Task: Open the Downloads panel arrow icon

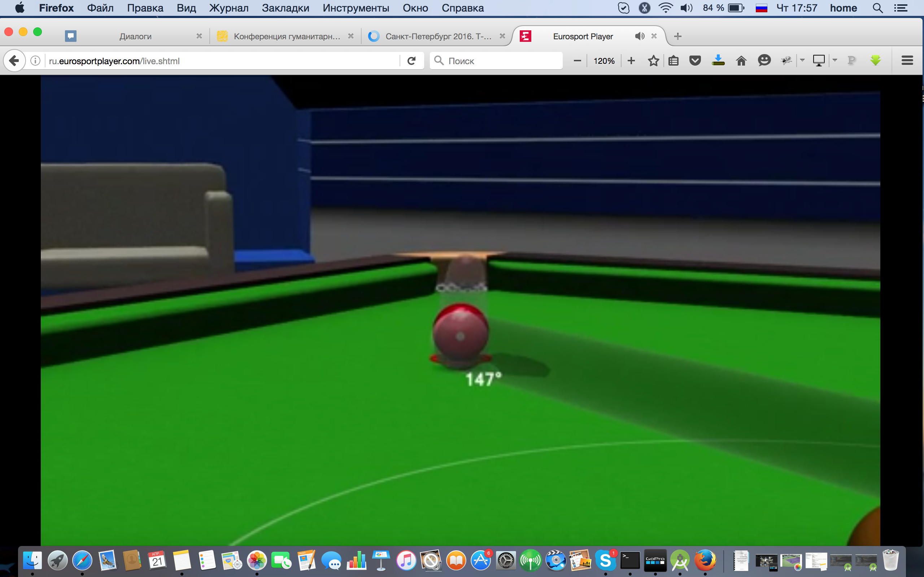Action: (718, 60)
